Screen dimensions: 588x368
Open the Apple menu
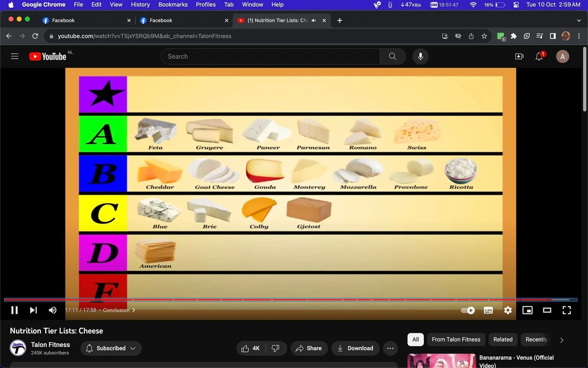[11, 5]
